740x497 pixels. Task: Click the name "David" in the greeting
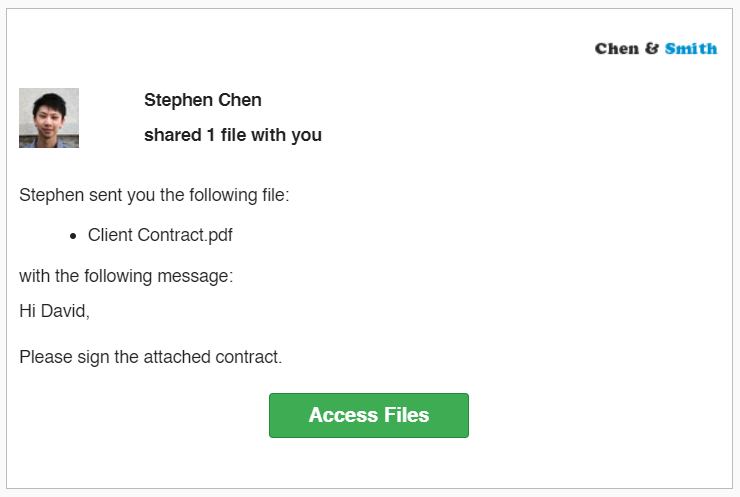pos(64,311)
